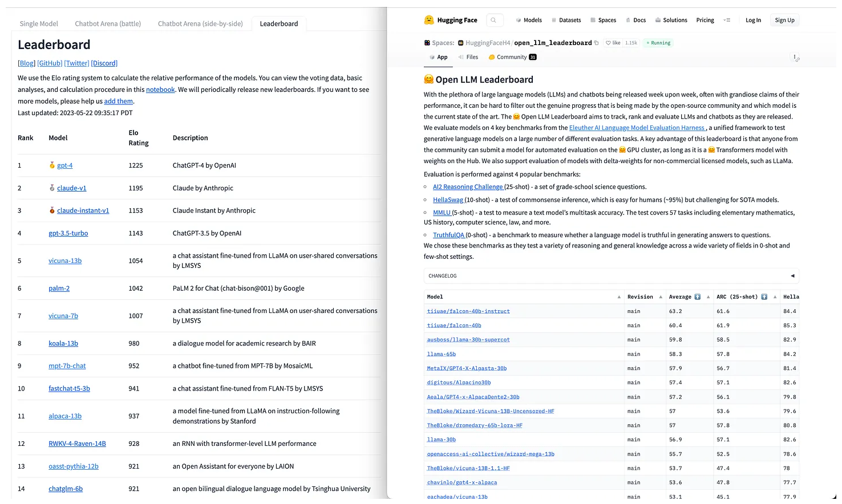
Task: Open the [Blog] link
Action: coord(27,63)
